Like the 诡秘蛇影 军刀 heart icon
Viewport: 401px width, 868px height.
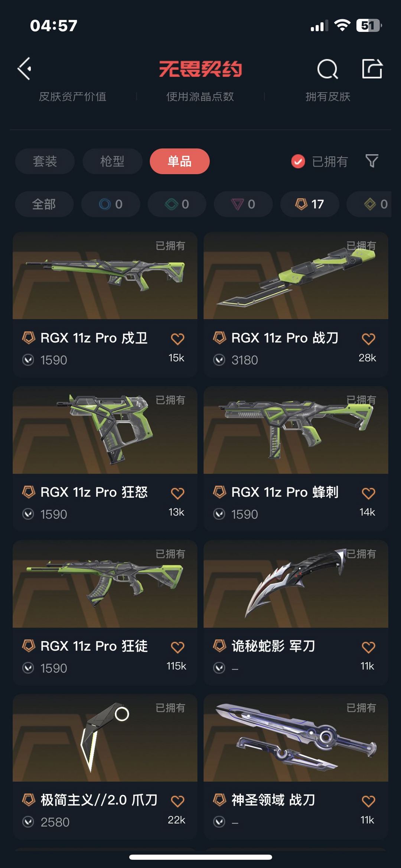click(368, 647)
